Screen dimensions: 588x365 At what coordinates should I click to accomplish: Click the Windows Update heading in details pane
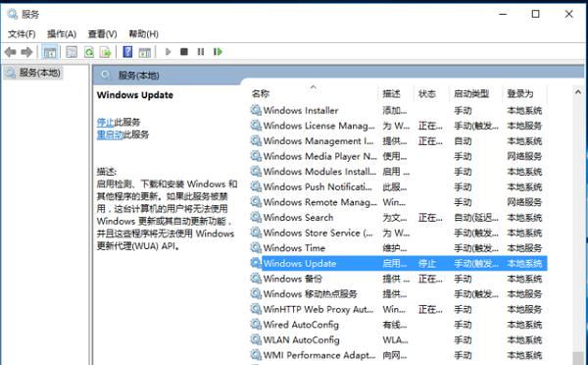[x=135, y=95]
